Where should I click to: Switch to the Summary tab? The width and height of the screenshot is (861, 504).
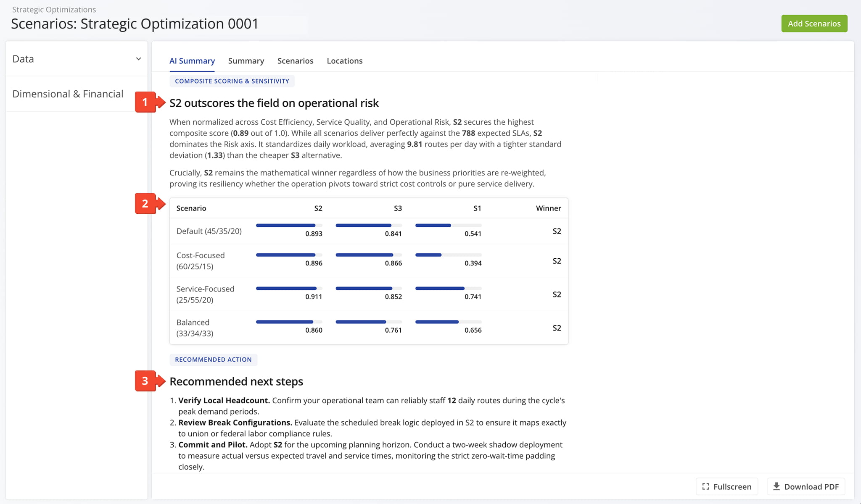(x=246, y=60)
